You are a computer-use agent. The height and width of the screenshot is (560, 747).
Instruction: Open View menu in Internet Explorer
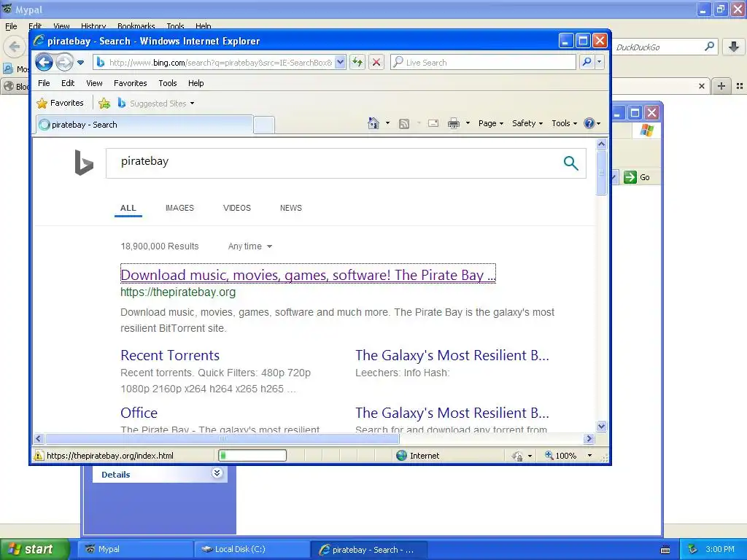(94, 83)
